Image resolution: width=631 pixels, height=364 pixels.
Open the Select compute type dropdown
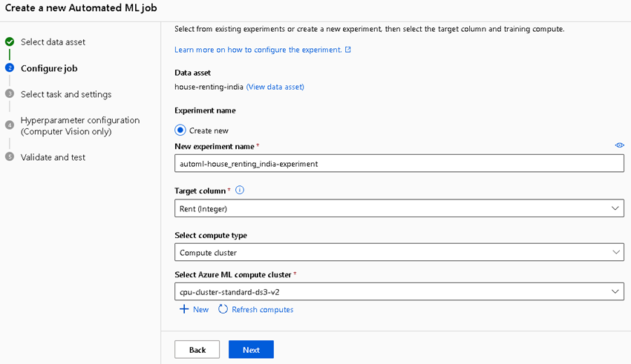pos(399,252)
